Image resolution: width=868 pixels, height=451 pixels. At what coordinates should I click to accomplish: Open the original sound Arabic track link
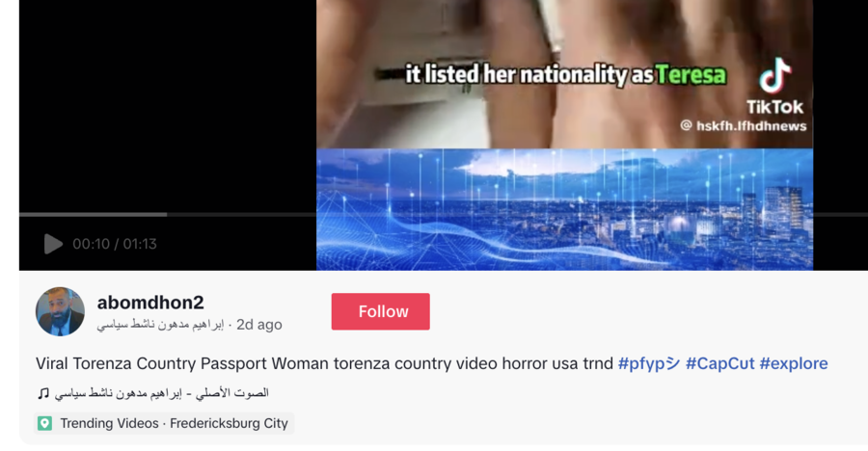(162, 393)
